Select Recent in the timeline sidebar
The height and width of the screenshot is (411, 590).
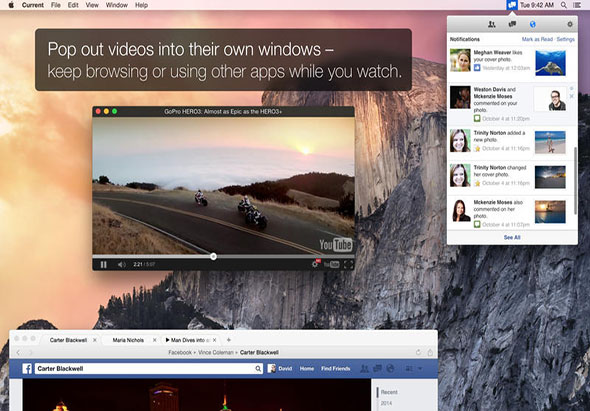[x=389, y=392]
